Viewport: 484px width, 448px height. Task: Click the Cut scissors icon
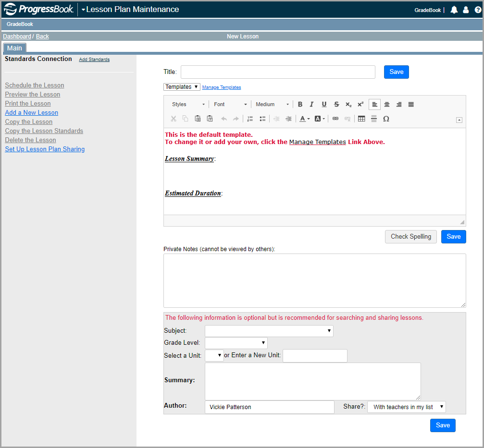(x=174, y=119)
